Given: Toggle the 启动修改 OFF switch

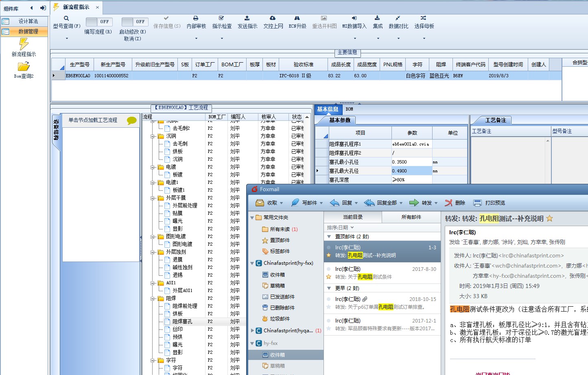Looking at the screenshot, I should (x=134, y=22).
